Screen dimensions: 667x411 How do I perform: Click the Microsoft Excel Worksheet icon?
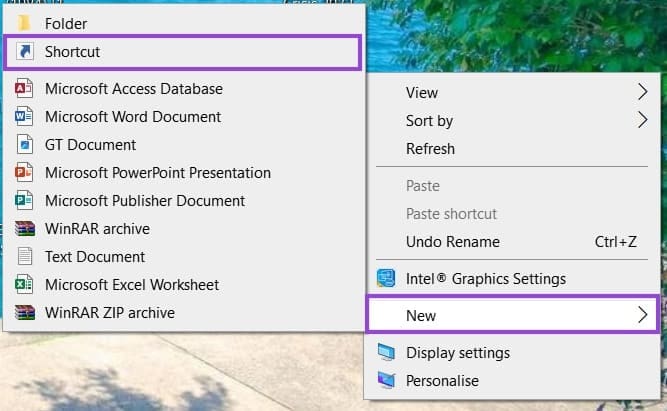pos(25,285)
